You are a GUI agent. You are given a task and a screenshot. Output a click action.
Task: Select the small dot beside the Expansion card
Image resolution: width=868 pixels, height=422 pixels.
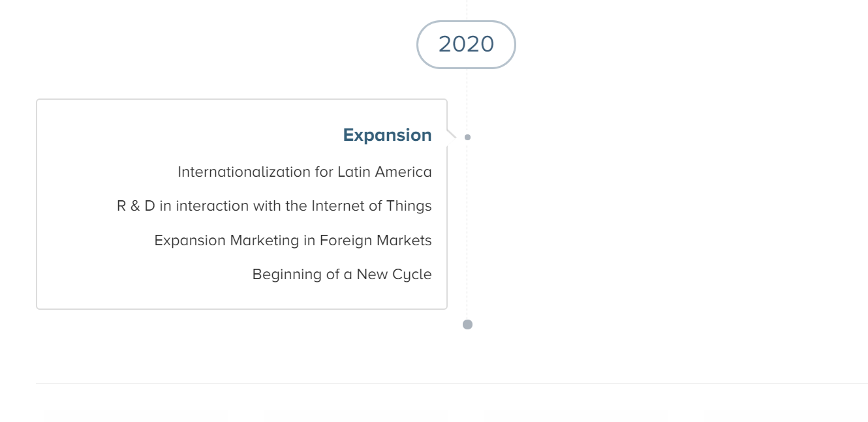467,137
